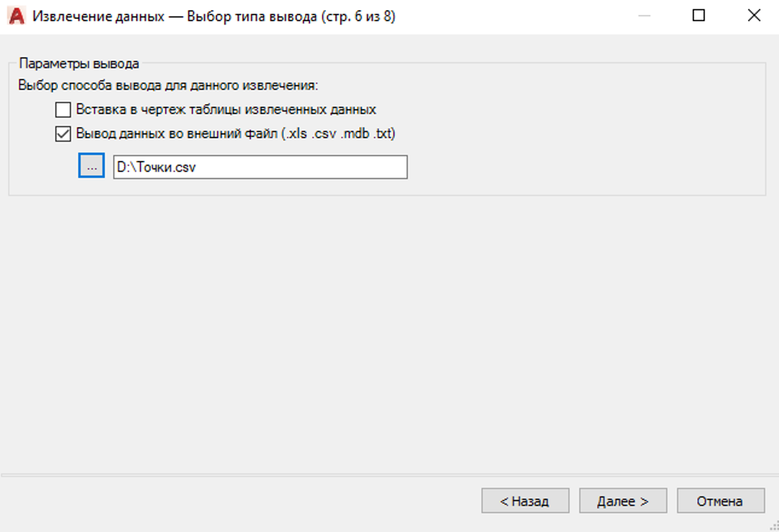Click the "Выбор способа вывода для данного извлечения" label
The height and width of the screenshot is (532, 779).
click(168, 86)
